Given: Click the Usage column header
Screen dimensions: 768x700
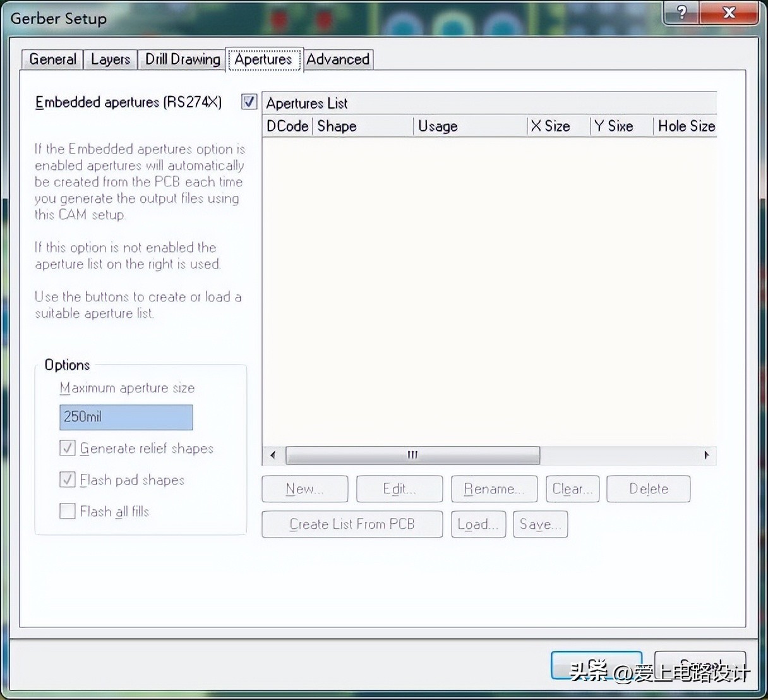Looking at the screenshot, I should pos(470,126).
